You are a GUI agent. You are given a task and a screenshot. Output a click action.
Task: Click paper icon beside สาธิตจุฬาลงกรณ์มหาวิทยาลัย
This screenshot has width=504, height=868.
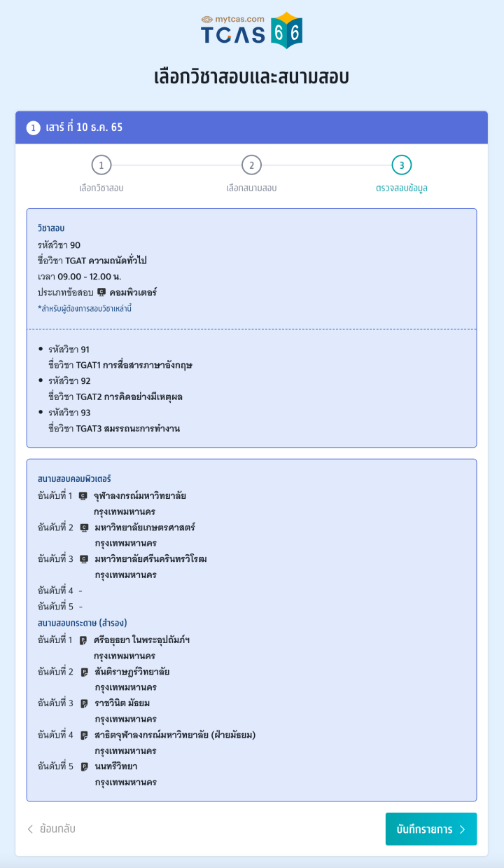[x=84, y=736]
